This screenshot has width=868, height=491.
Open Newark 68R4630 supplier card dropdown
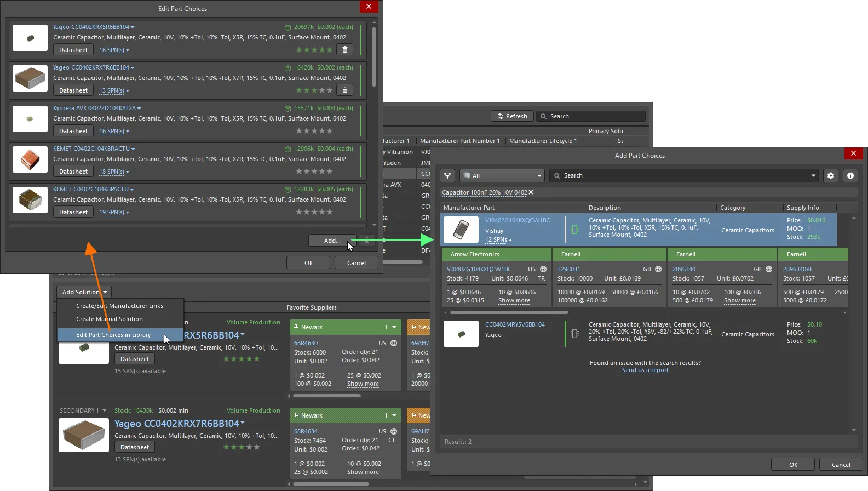click(x=394, y=327)
